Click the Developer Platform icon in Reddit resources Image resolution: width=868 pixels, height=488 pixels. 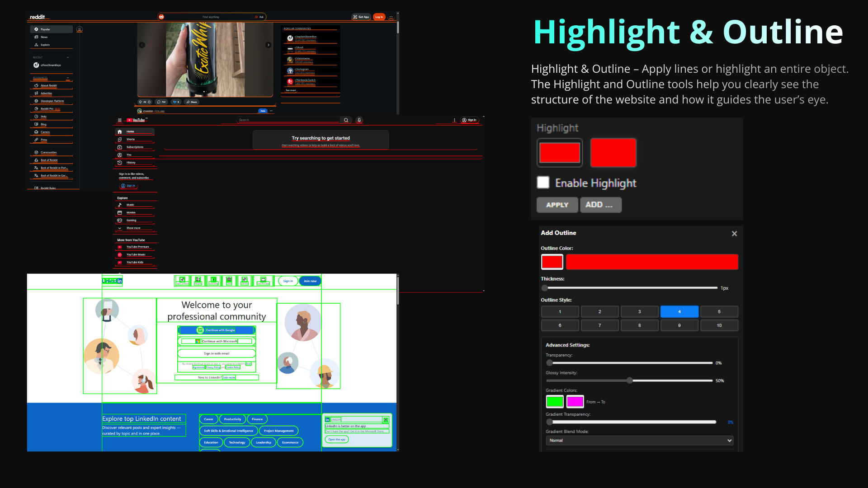(x=36, y=100)
